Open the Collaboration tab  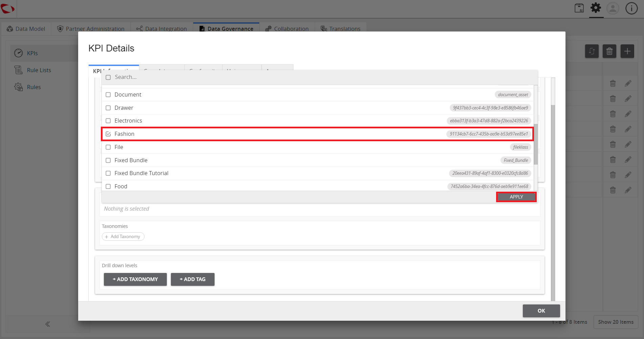(x=287, y=28)
